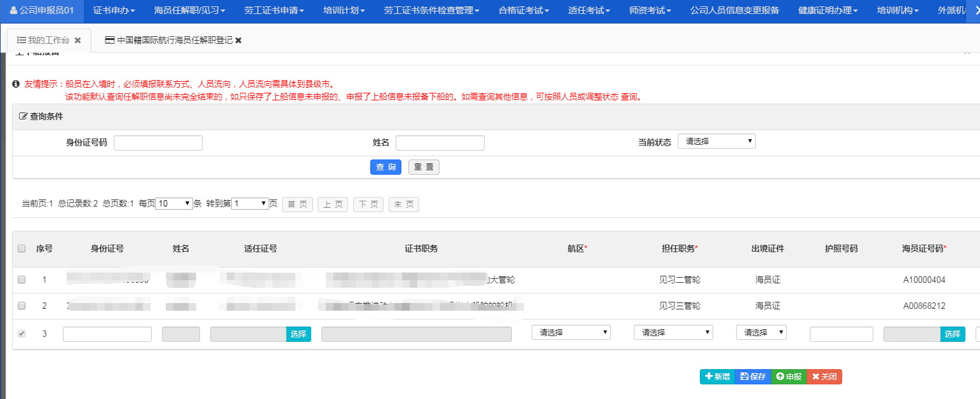Open the 当前状态 dropdown
This screenshot has width=980, height=399.
(x=716, y=142)
